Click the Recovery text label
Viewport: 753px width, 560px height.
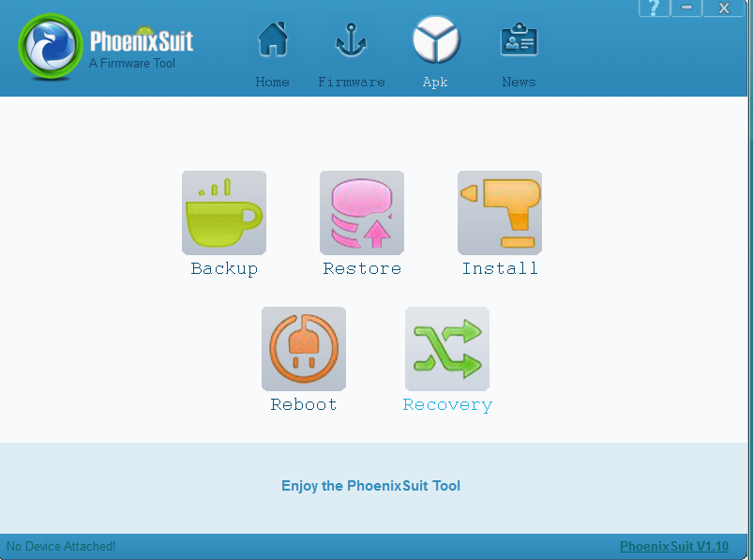pyautogui.click(x=447, y=405)
